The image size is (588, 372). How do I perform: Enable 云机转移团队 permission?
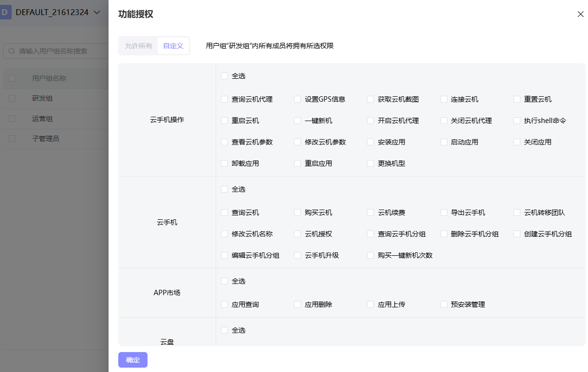(x=517, y=213)
